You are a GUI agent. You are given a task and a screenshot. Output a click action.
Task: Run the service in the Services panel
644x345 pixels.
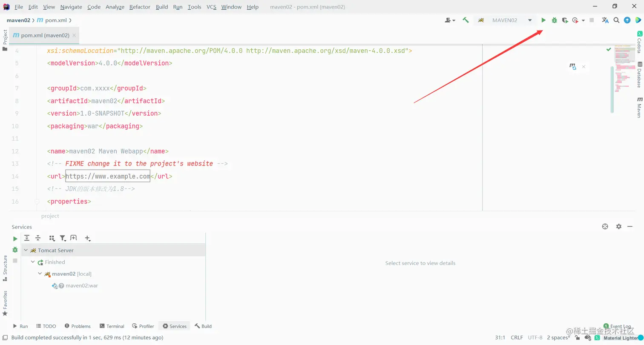[x=15, y=239]
